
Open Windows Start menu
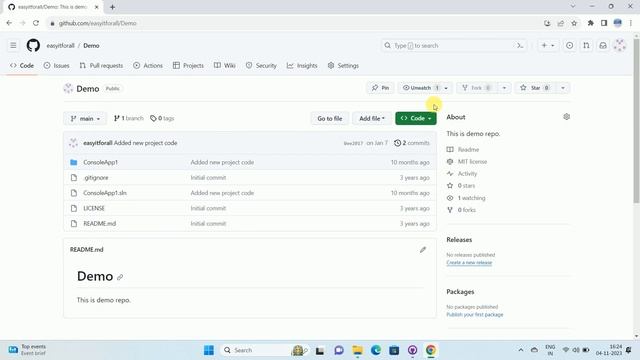pos(209,350)
